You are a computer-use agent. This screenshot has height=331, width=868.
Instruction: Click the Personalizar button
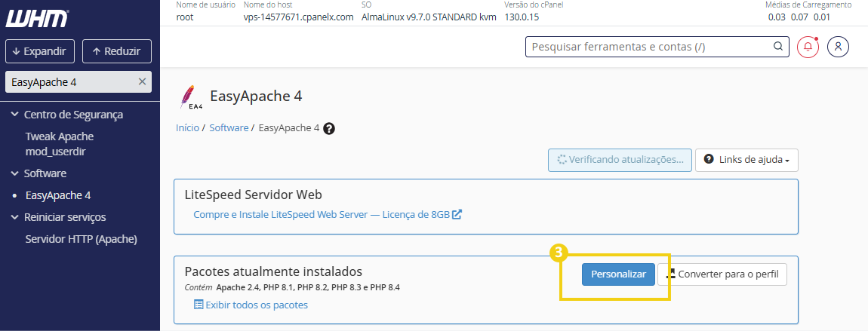pos(618,274)
